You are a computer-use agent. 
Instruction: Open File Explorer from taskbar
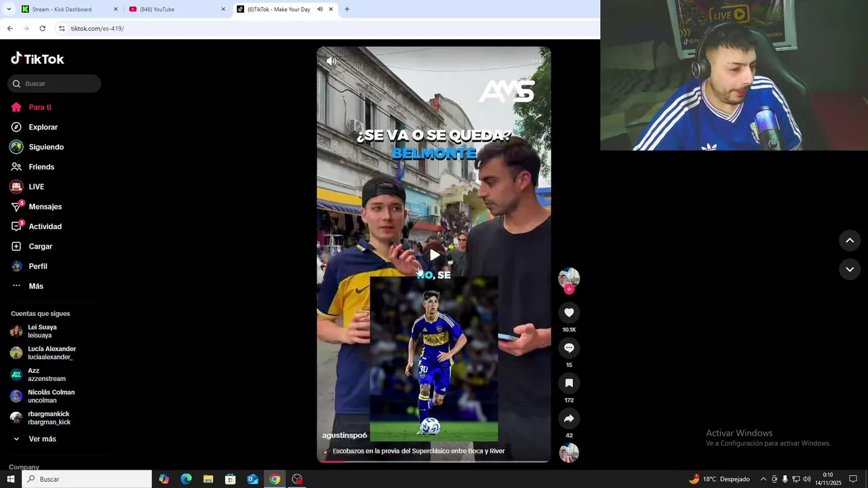pos(208,479)
